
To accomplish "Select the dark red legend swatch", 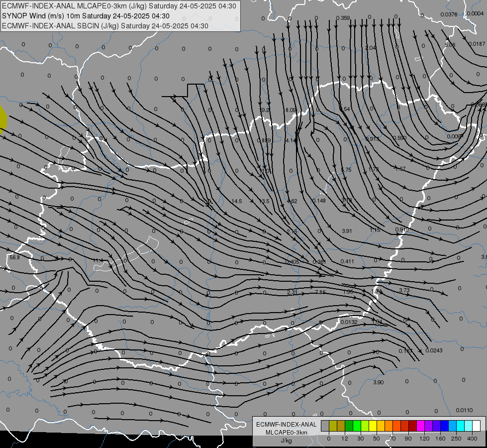I will pos(412,426).
